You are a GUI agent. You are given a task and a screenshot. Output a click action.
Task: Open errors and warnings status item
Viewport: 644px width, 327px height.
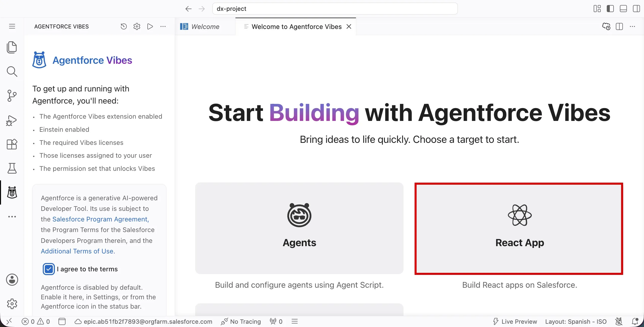click(36, 322)
